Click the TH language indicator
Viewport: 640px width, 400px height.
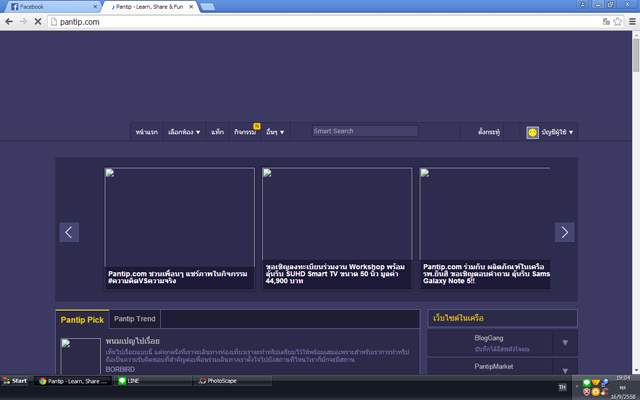coord(562,387)
